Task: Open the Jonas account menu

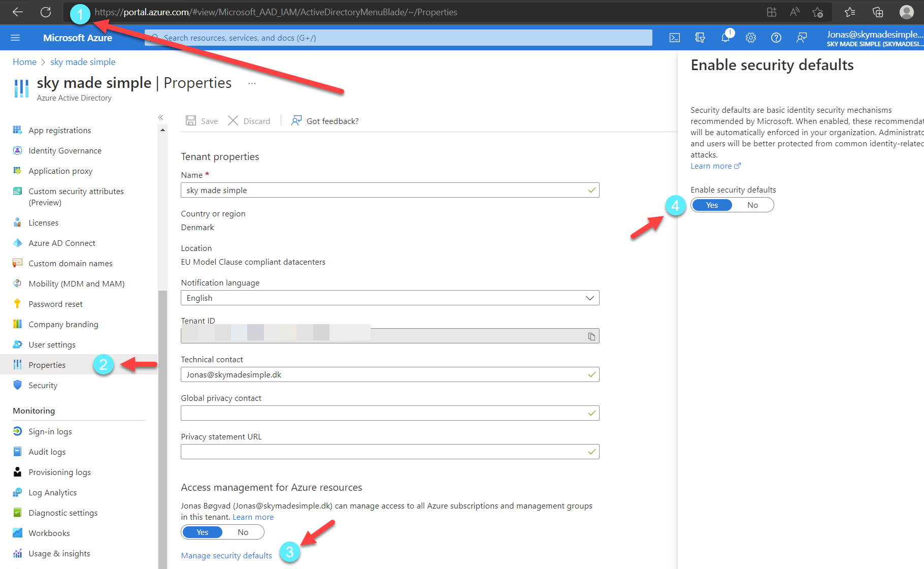Action: click(875, 38)
